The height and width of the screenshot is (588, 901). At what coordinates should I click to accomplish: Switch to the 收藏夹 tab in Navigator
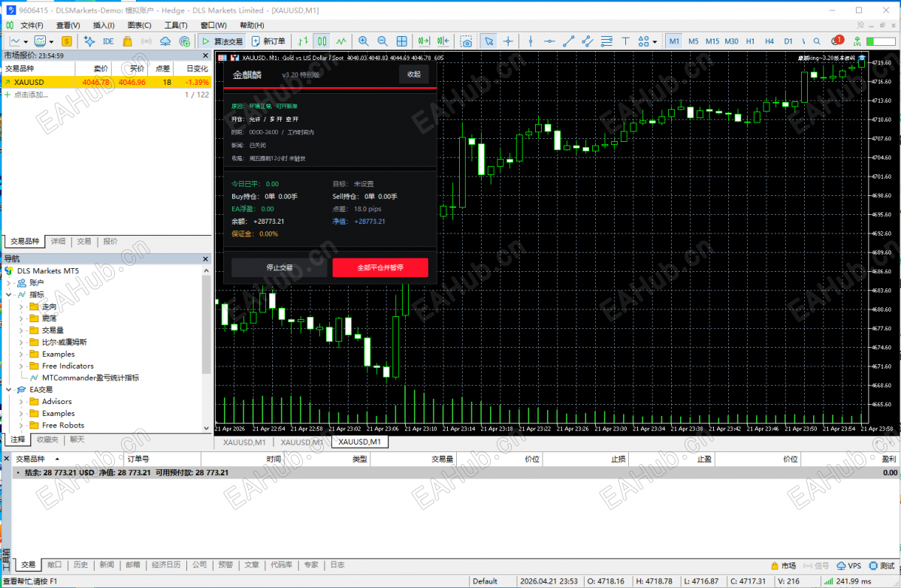[x=47, y=440]
